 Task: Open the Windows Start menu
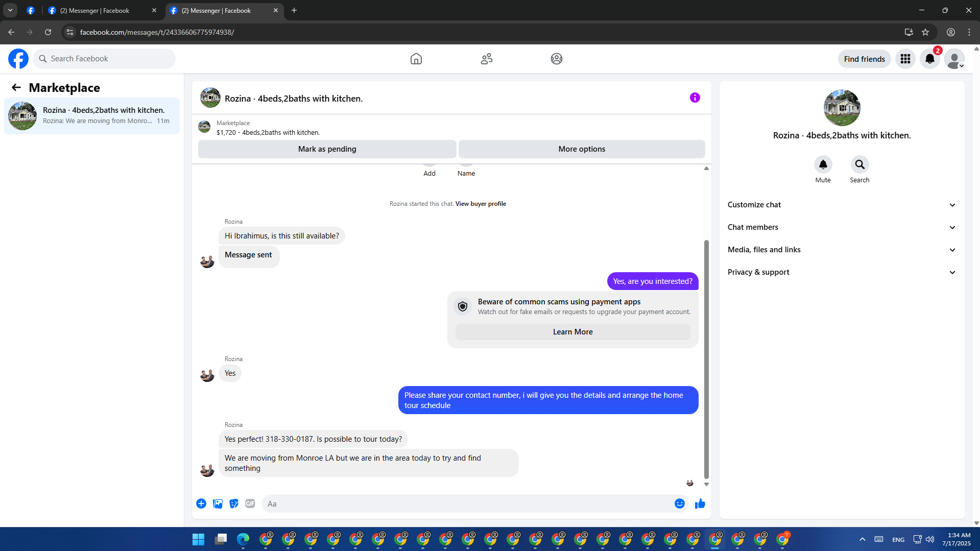[x=198, y=539]
